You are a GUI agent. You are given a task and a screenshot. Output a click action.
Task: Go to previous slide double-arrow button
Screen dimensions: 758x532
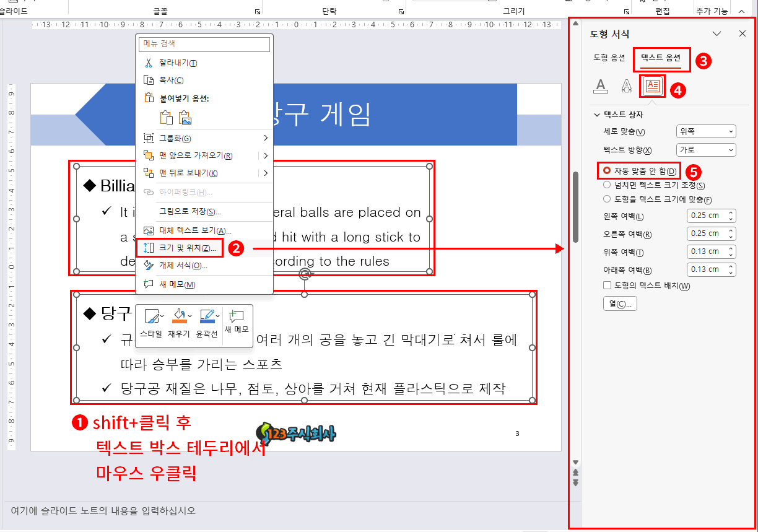pyautogui.click(x=575, y=473)
